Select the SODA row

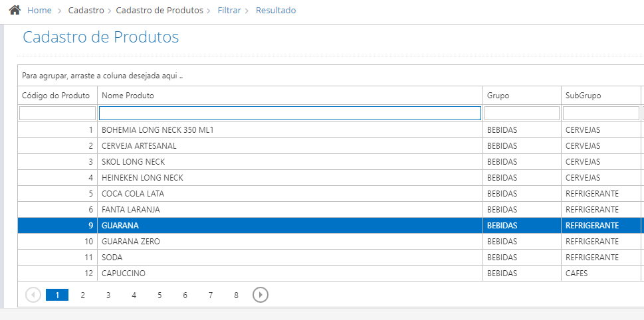330,258
